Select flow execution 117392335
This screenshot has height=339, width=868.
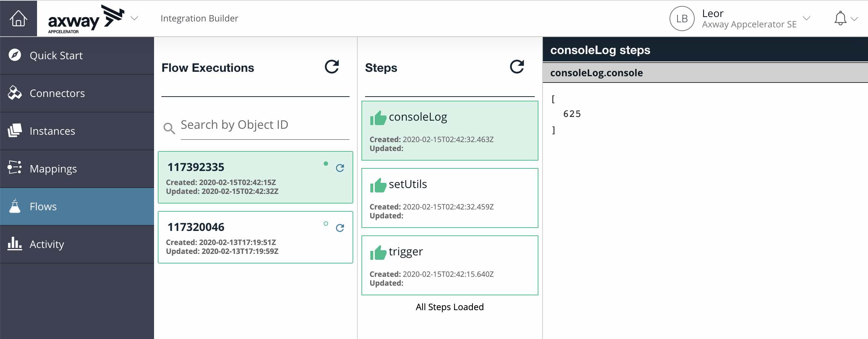pyautogui.click(x=256, y=177)
